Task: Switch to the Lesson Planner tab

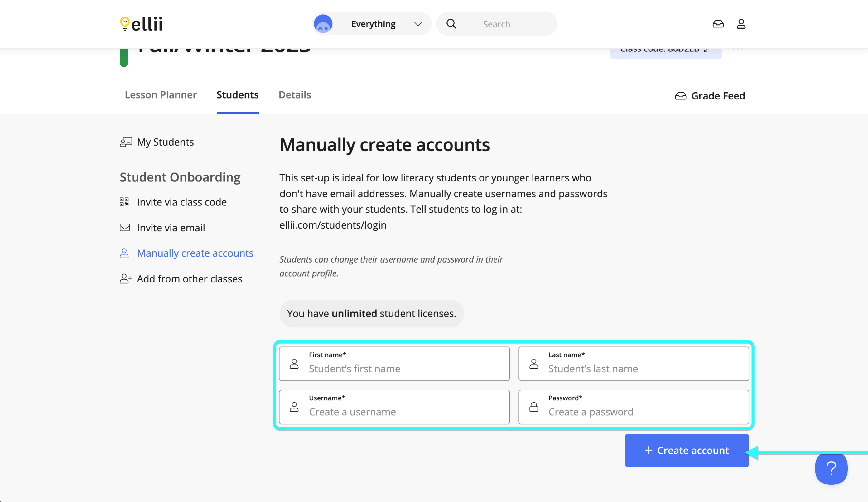Action: click(x=161, y=95)
